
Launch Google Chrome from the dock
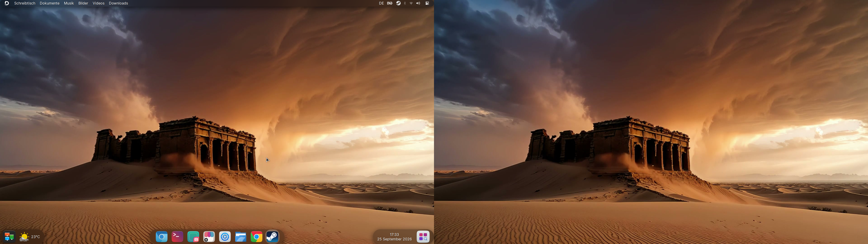point(256,237)
